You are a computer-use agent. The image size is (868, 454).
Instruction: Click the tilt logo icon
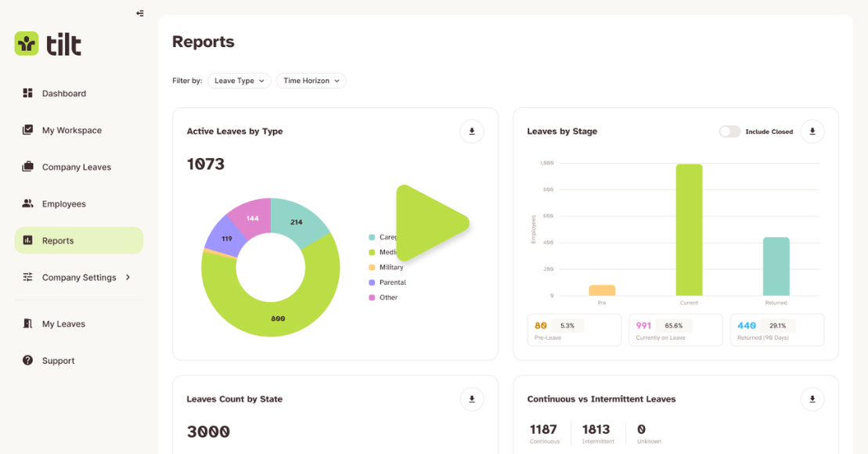click(27, 43)
